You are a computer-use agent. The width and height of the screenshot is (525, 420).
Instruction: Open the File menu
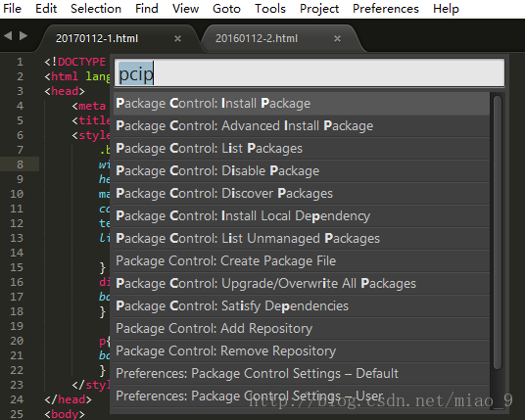click(12, 9)
